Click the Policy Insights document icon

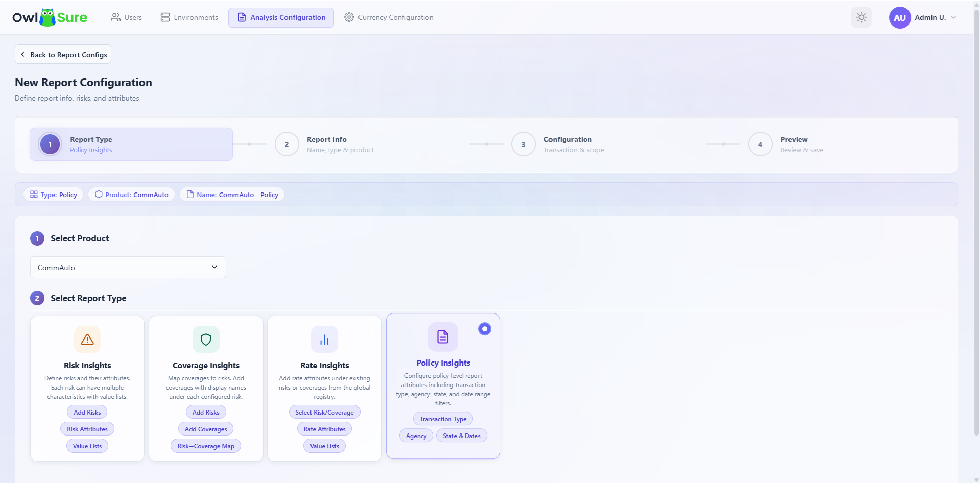pos(443,337)
